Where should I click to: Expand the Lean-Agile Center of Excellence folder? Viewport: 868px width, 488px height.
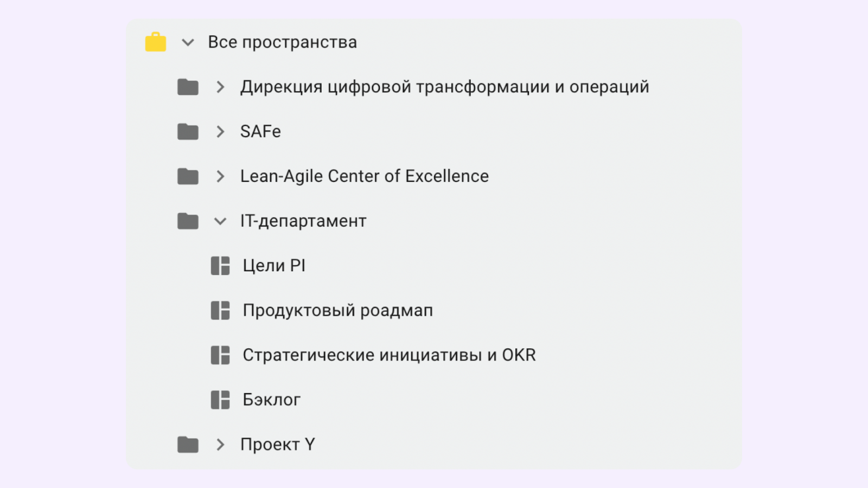click(220, 176)
